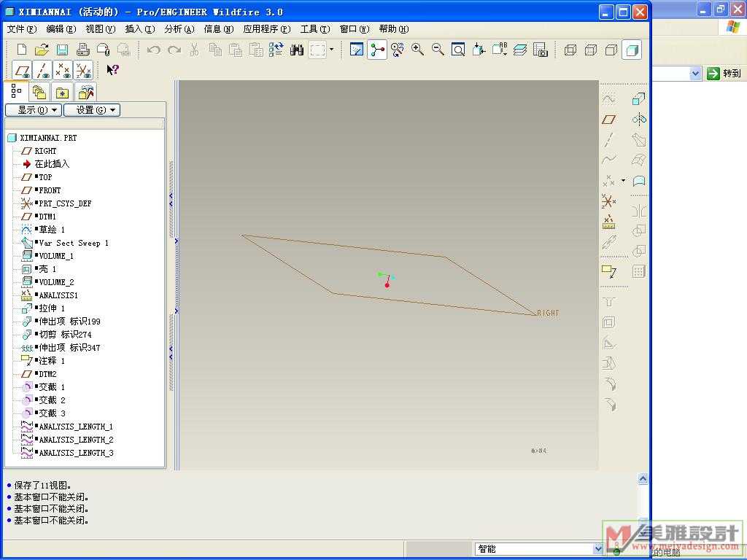Click the undo arrow icon

[x=153, y=50]
